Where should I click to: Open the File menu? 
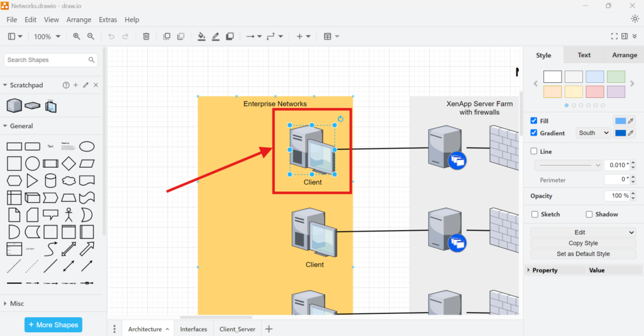tap(11, 19)
